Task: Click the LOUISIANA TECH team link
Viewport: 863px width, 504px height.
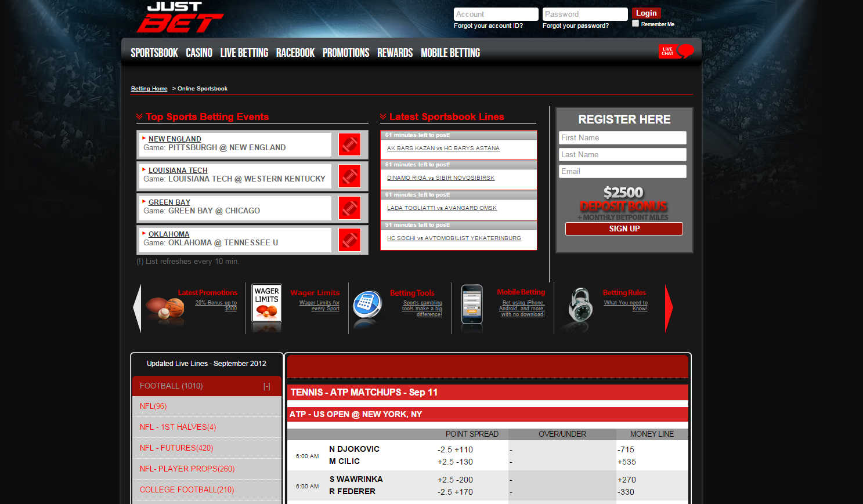Action: 178,171
